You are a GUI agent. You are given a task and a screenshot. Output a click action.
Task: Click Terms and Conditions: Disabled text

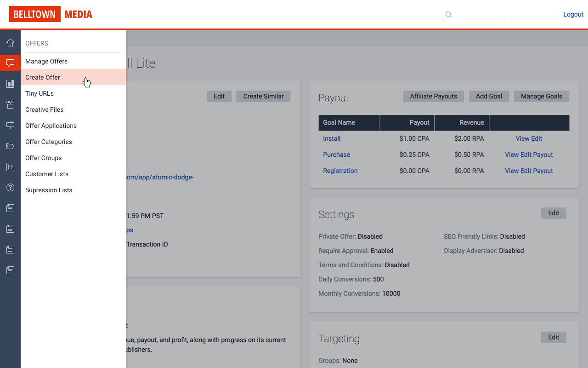pyautogui.click(x=364, y=265)
